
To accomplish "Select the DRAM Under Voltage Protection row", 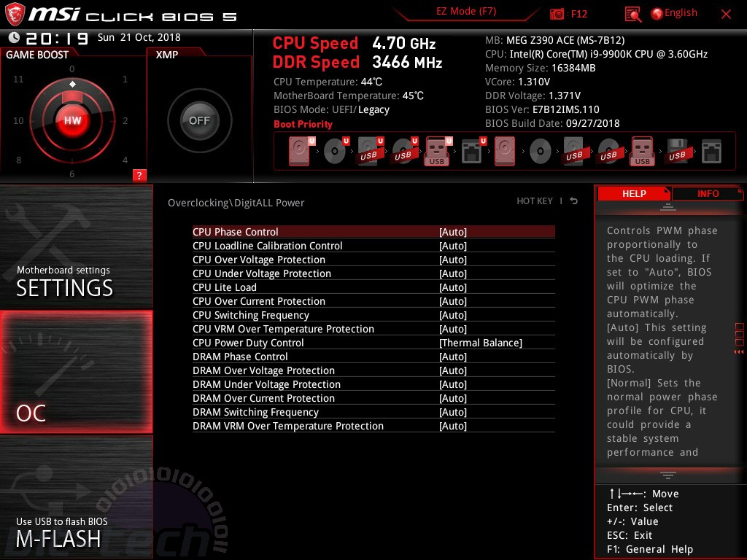I will [x=373, y=384].
